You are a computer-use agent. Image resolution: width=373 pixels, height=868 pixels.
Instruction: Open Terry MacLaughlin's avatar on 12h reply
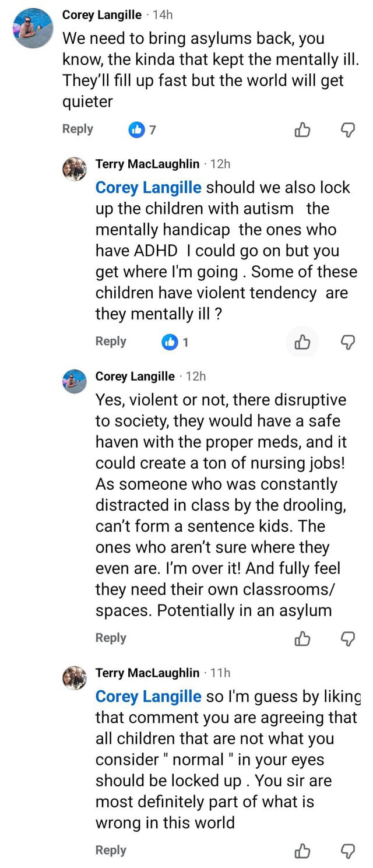[x=75, y=169]
